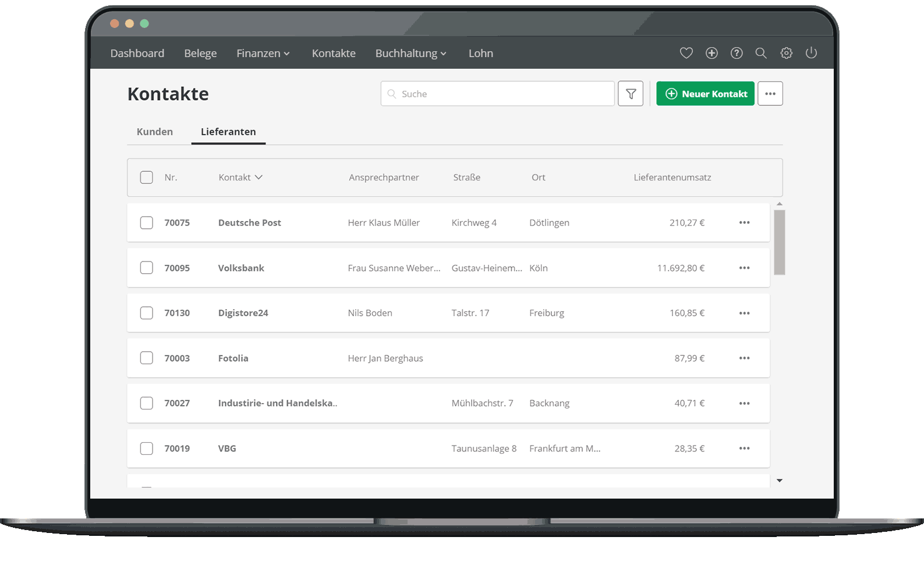Select the Volksbank row checkbox
The height and width of the screenshot is (565, 924).
(147, 268)
